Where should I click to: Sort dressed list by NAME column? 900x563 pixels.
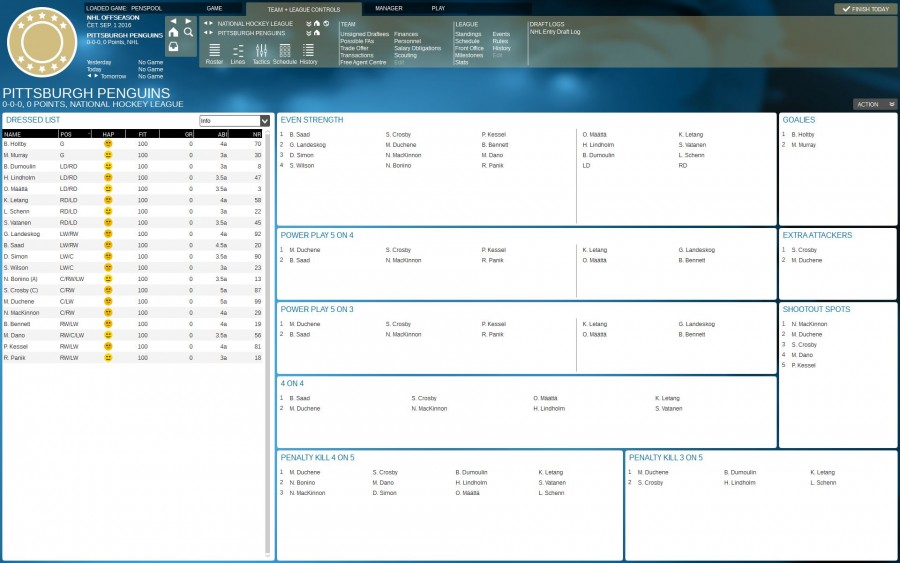29,134
